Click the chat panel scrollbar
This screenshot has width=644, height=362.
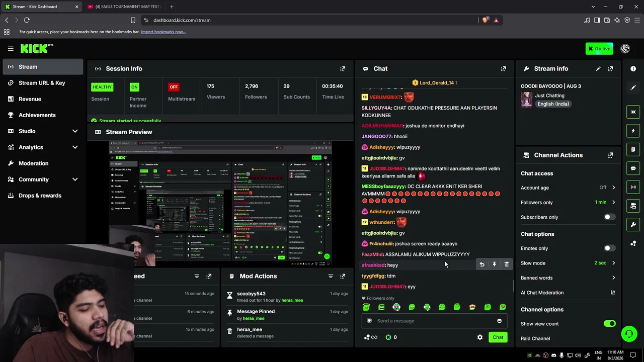[513, 286]
